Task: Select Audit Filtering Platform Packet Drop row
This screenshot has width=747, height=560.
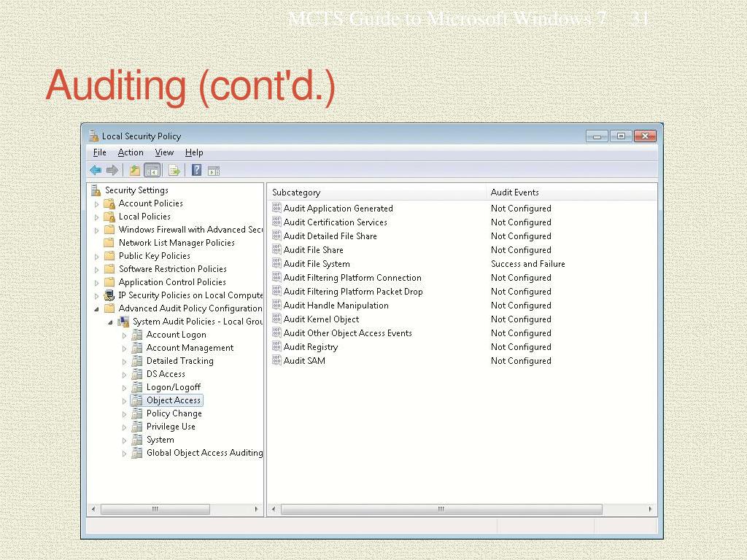Action: (x=353, y=292)
